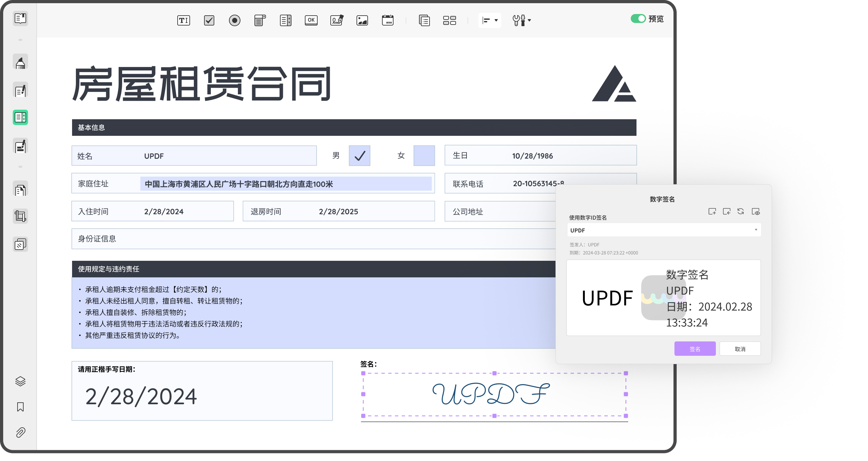Screen dimensions: 868x461
Task: Select the Image Field form tool
Action: [362, 20]
